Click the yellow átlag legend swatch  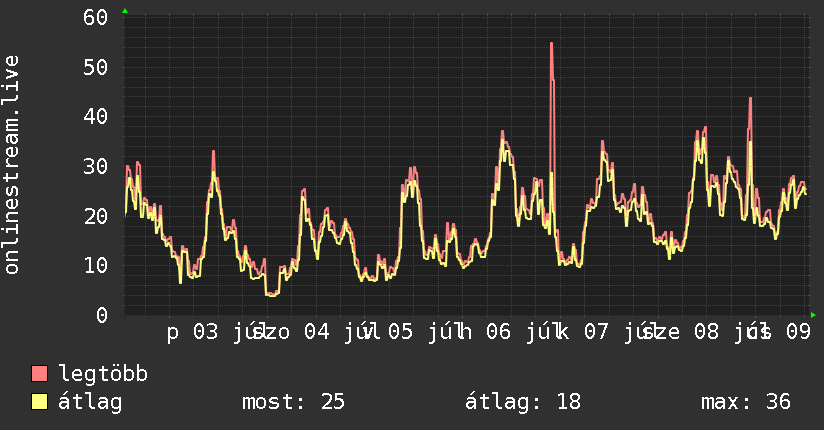click(x=39, y=402)
